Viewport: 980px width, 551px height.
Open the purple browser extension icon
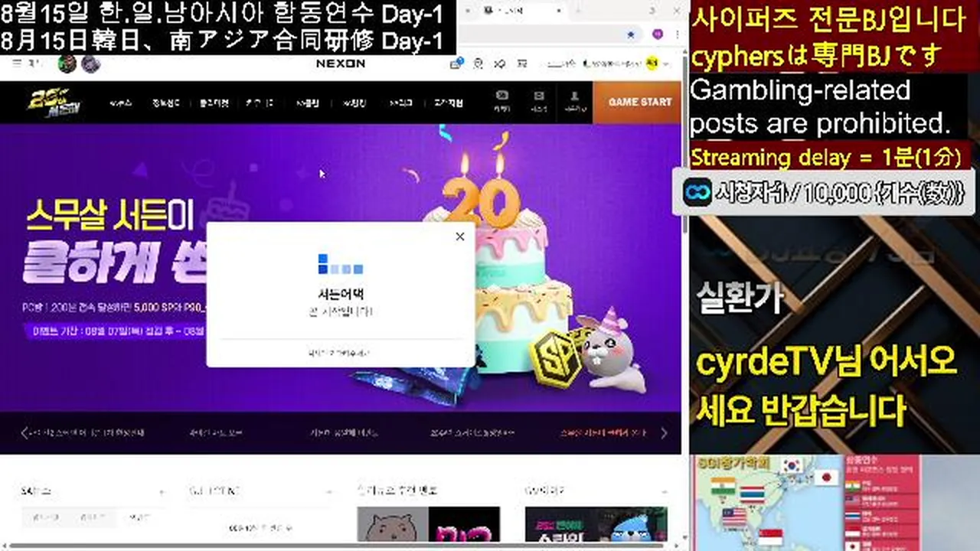pos(657,34)
